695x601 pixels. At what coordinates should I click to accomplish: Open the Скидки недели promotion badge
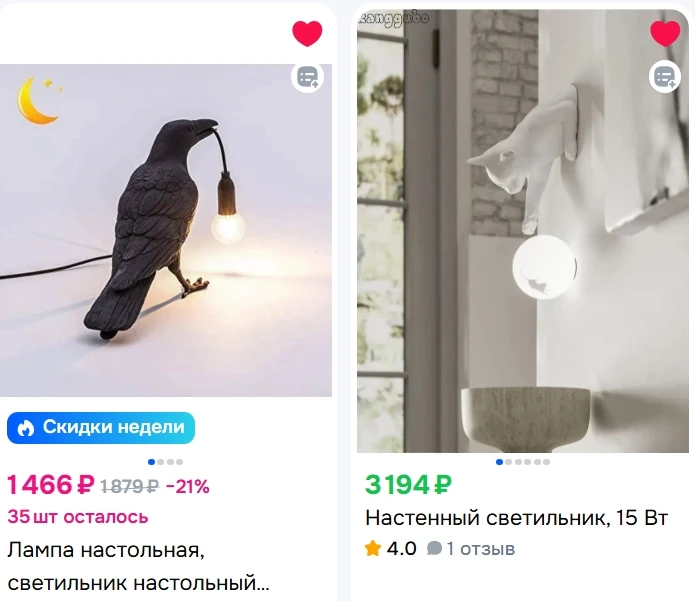[x=101, y=428]
